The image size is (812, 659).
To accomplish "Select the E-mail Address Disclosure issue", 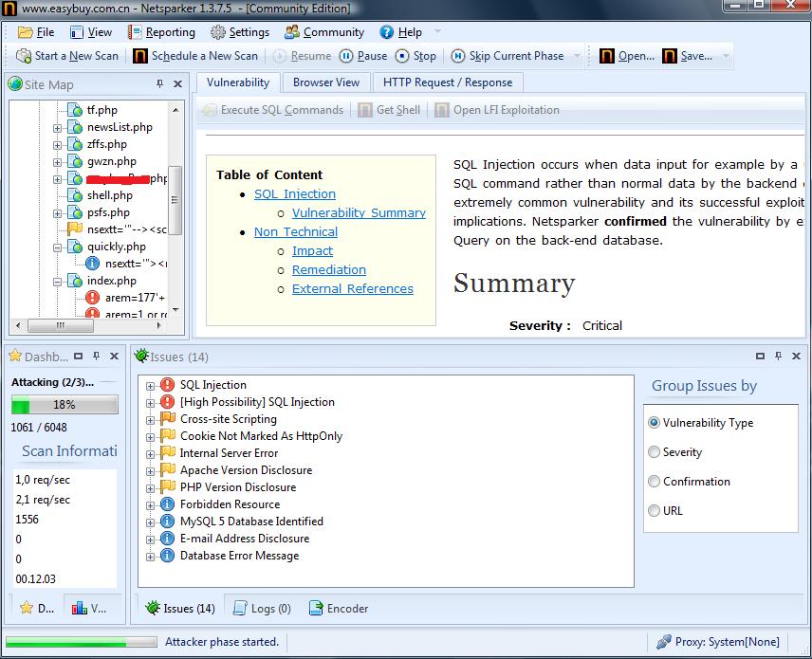I will point(245,539).
